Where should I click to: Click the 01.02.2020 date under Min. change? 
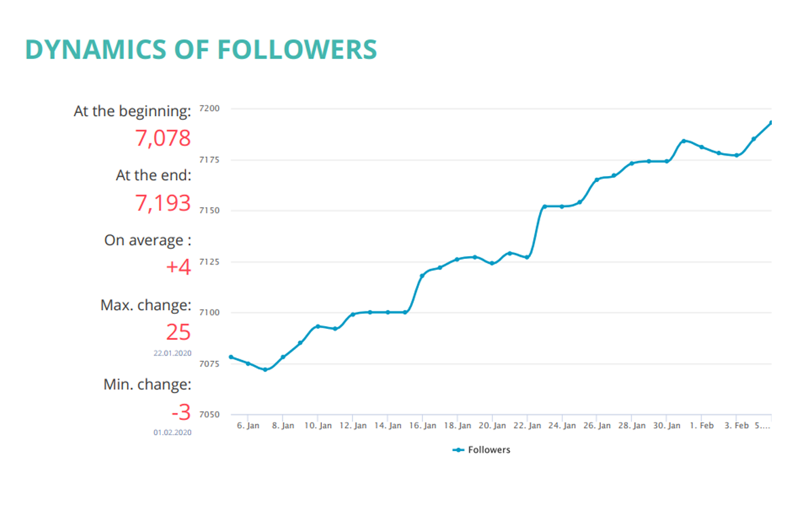(x=172, y=432)
